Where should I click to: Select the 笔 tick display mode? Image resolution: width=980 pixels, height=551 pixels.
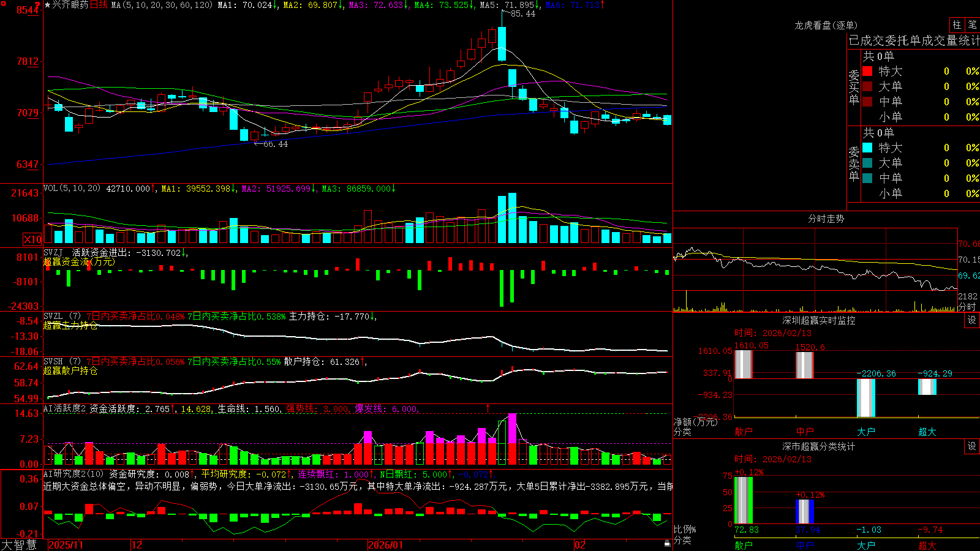[972, 25]
